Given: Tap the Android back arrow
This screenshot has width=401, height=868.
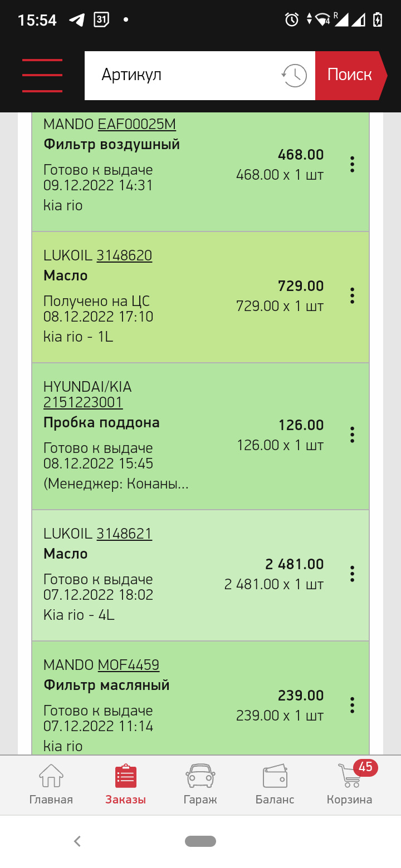Looking at the screenshot, I should click(x=77, y=841).
